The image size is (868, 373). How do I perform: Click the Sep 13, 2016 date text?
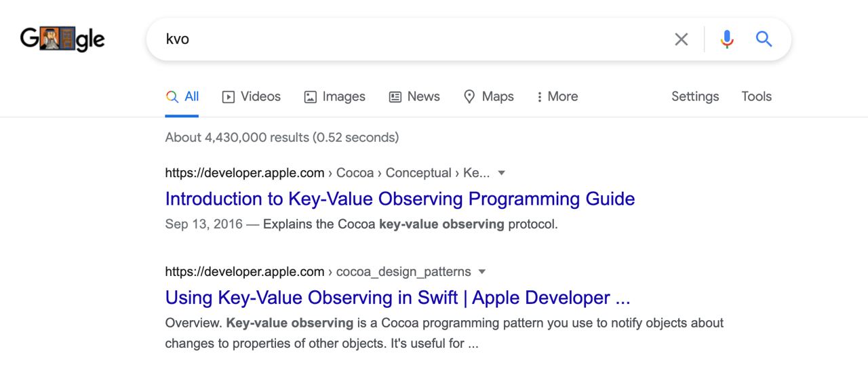click(203, 224)
